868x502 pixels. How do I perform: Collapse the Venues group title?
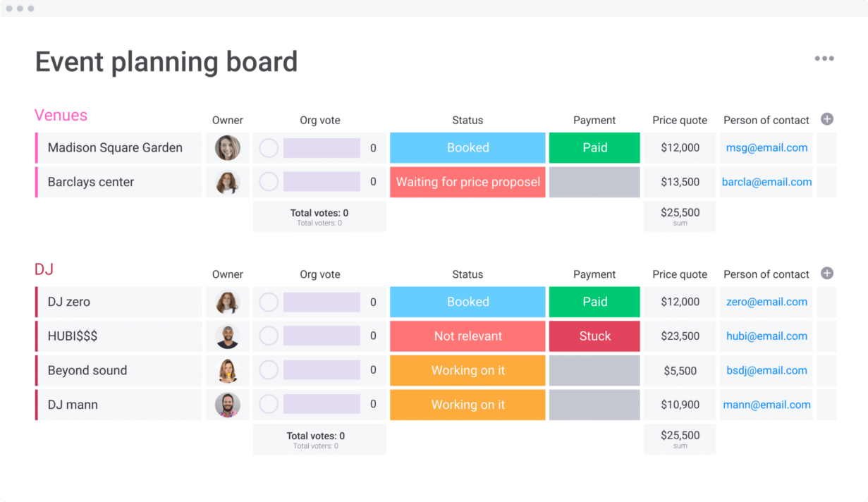pyautogui.click(x=61, y=116)
